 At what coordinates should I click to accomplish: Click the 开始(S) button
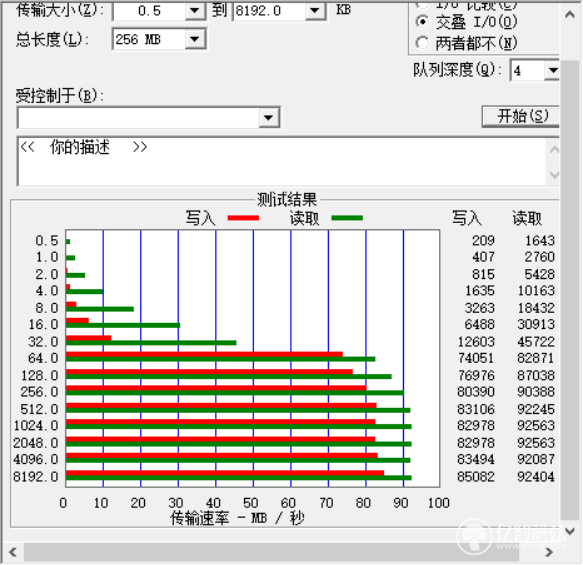[521, 116]
